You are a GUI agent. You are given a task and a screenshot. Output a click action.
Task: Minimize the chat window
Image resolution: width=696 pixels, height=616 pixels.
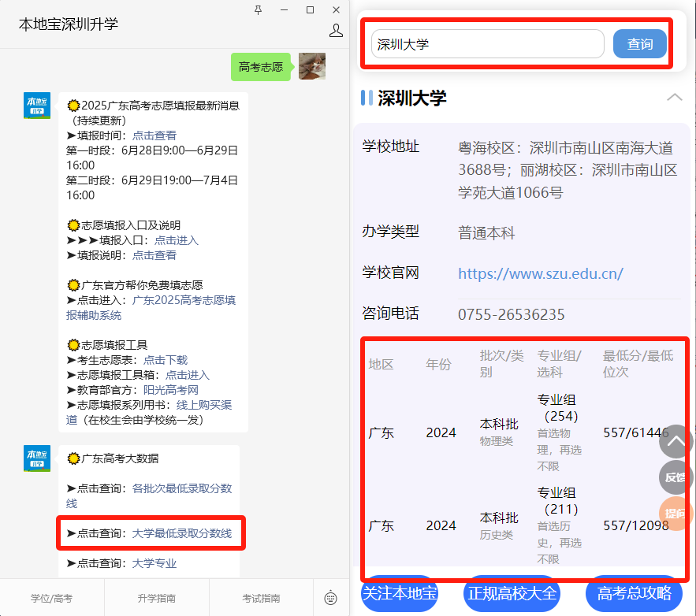[284, 9]
